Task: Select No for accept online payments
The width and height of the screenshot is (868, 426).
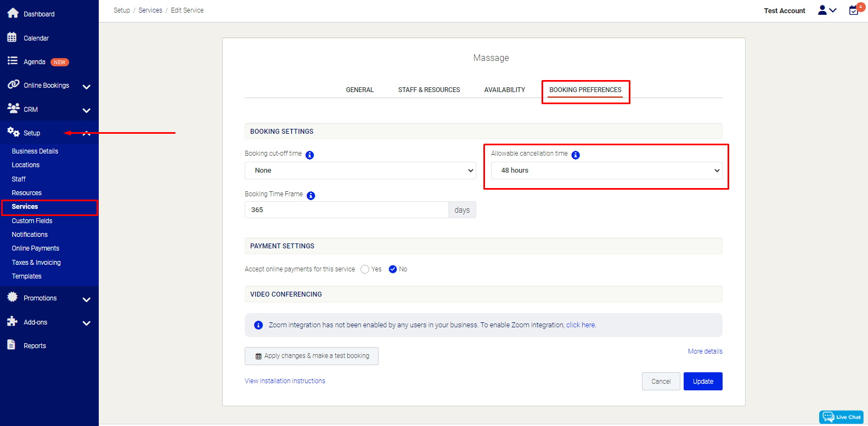Action: (x=393, y=269)
